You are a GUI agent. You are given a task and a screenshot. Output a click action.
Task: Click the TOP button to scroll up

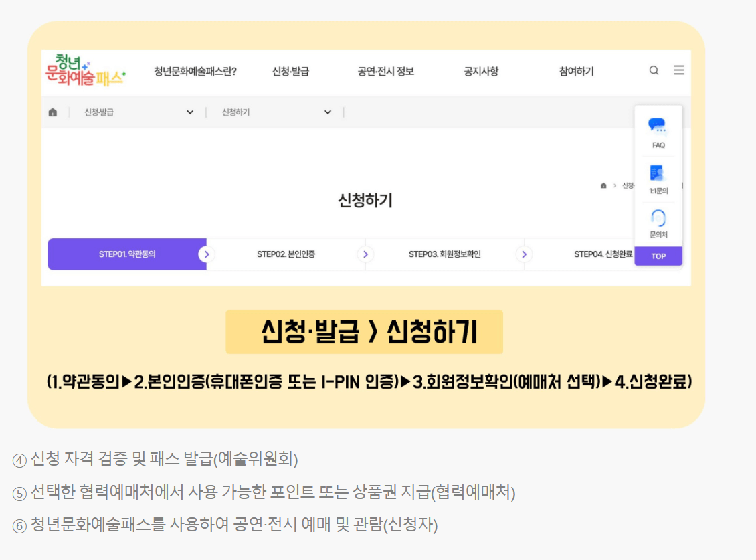[658, 256]
